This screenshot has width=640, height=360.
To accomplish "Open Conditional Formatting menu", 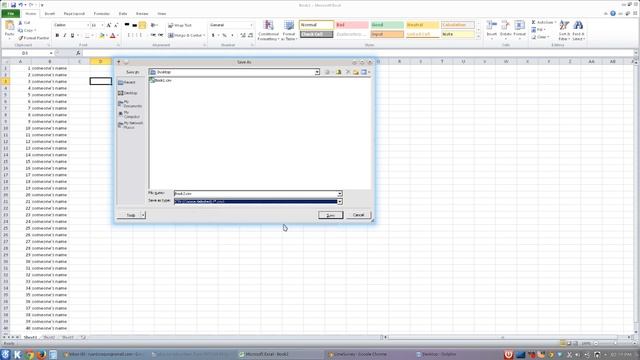I will coord(268,31).
